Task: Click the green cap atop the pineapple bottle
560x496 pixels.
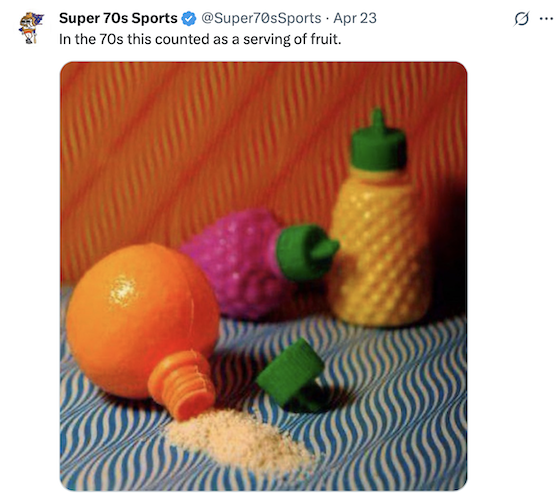Action: (378, 140)
